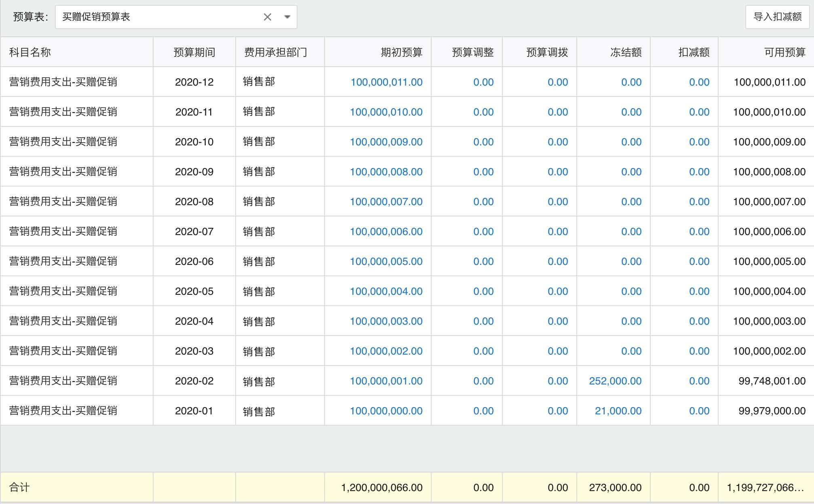
Task: Click 预算调整 value in 2020-12 row
Action: (x=483, y=82)
